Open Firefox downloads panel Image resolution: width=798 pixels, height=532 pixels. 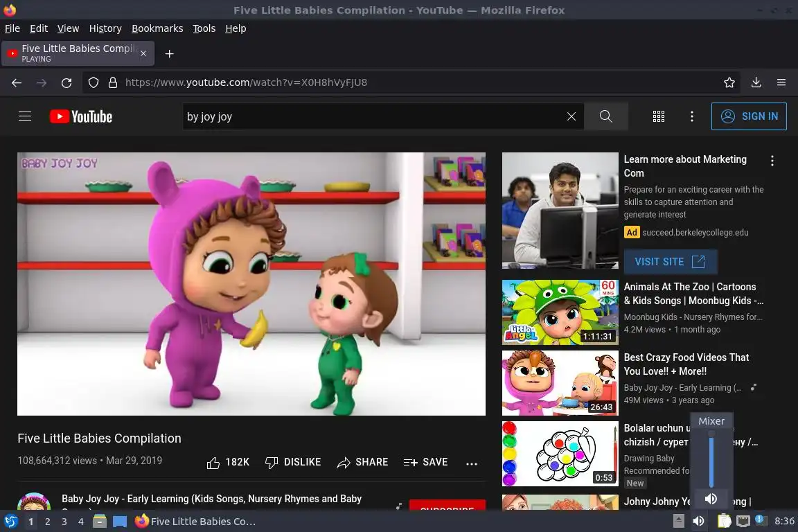[756, 82]
